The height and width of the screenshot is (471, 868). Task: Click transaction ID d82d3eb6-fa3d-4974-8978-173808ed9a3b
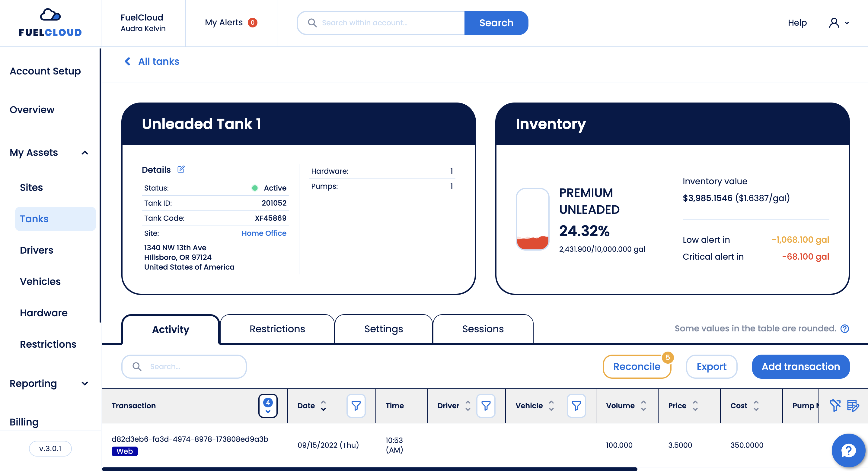190,439
